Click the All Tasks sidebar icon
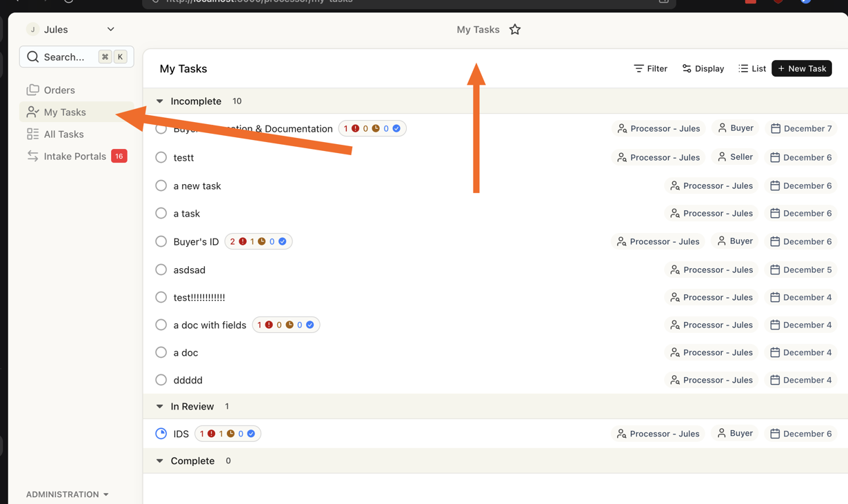848x504 pixels. click(x=33, y=134)
